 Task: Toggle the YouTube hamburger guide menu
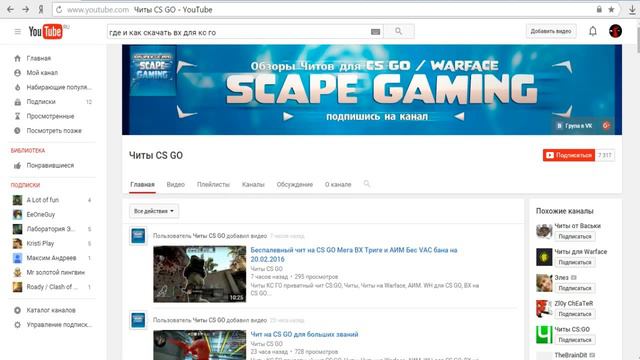[x=18, y=31]
